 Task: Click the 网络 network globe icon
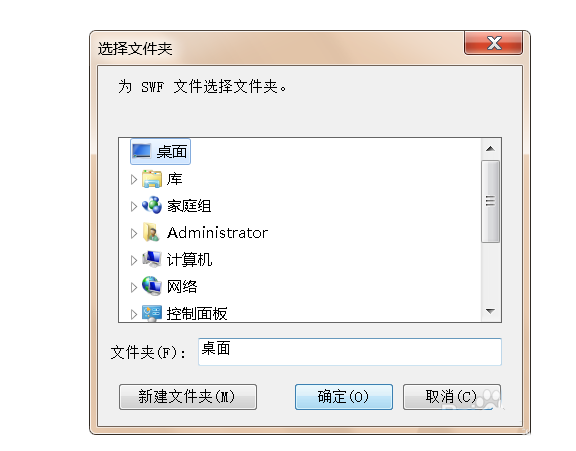click(x=152, y=286)
